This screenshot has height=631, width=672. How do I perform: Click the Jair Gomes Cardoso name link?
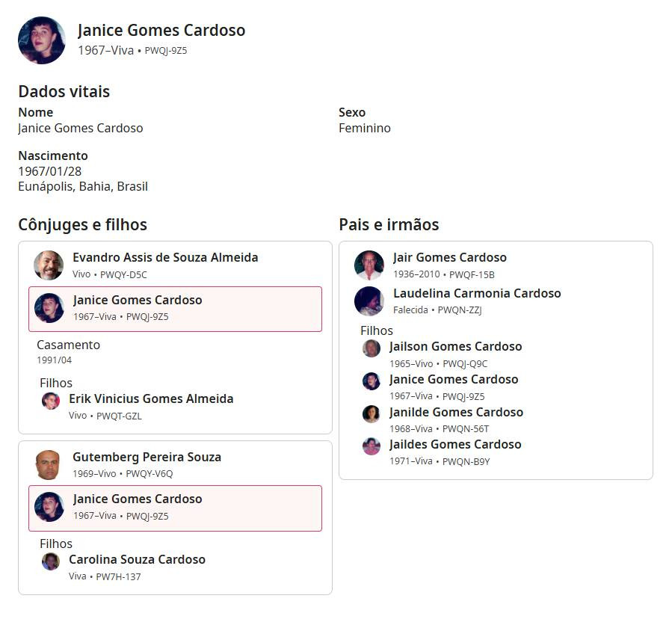[450, 257]
